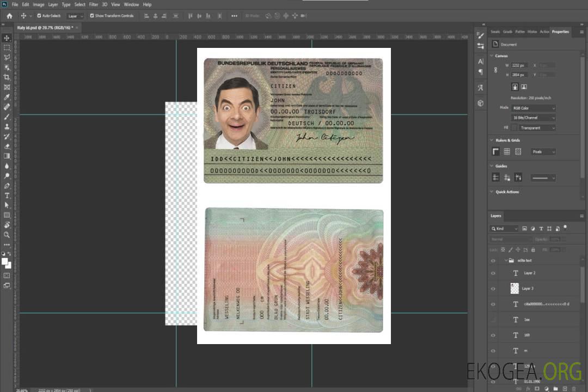Collapse the 'edita text' group chevron
Image resolution: width=588 pixels, height=392 pixels.
tap(505, 260)
